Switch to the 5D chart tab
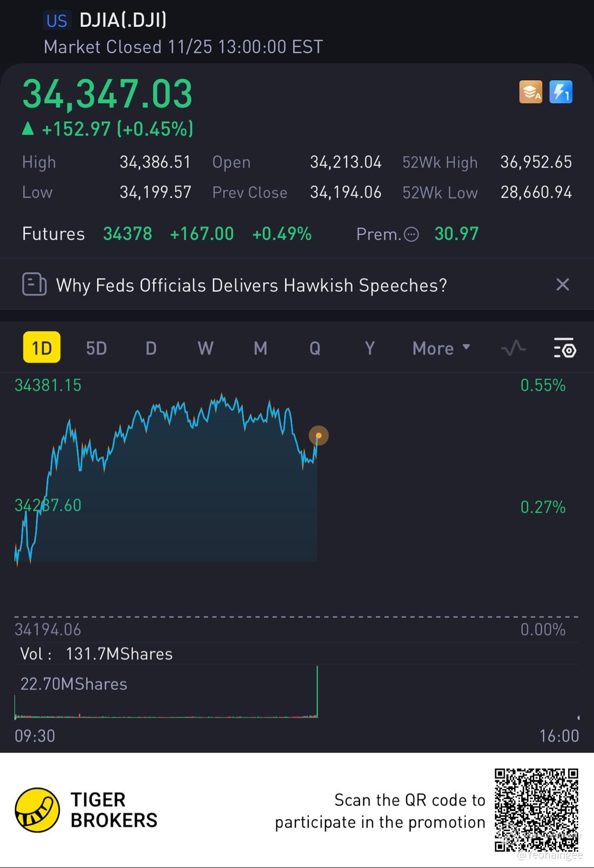The image size is (594, 868). [96, 348]
